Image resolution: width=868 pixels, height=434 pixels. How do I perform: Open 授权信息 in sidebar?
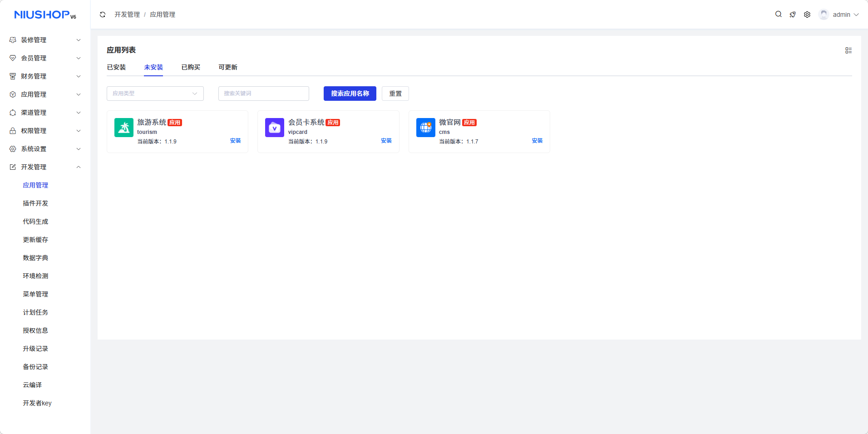35,330
